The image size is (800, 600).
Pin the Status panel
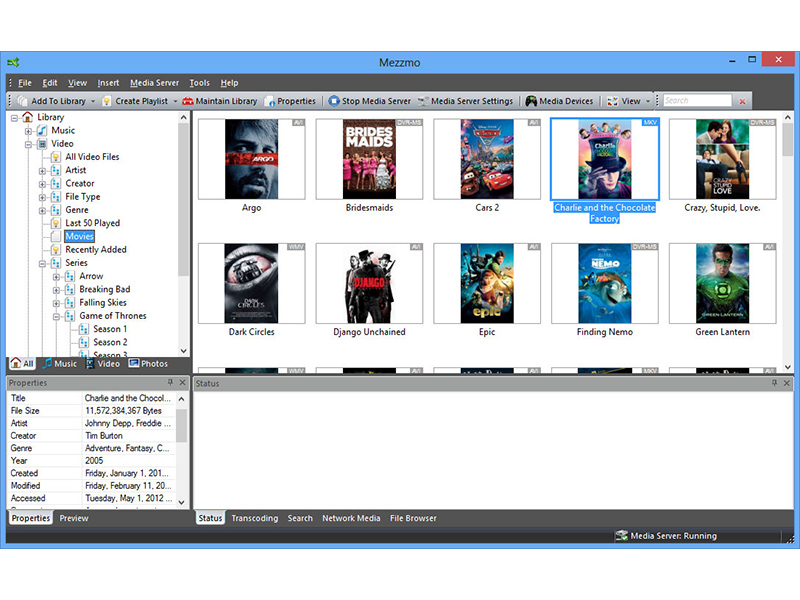click(774, 383)
